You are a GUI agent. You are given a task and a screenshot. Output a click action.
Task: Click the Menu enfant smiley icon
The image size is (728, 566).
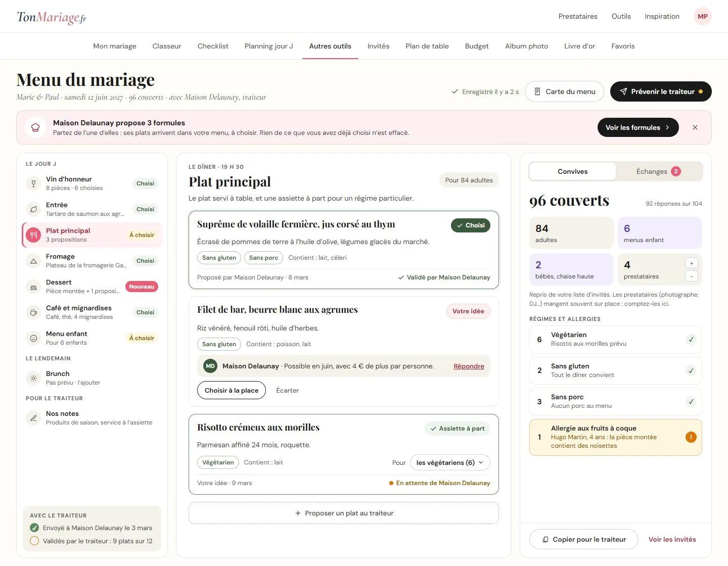pyautogui.click(x=33, y=338)
